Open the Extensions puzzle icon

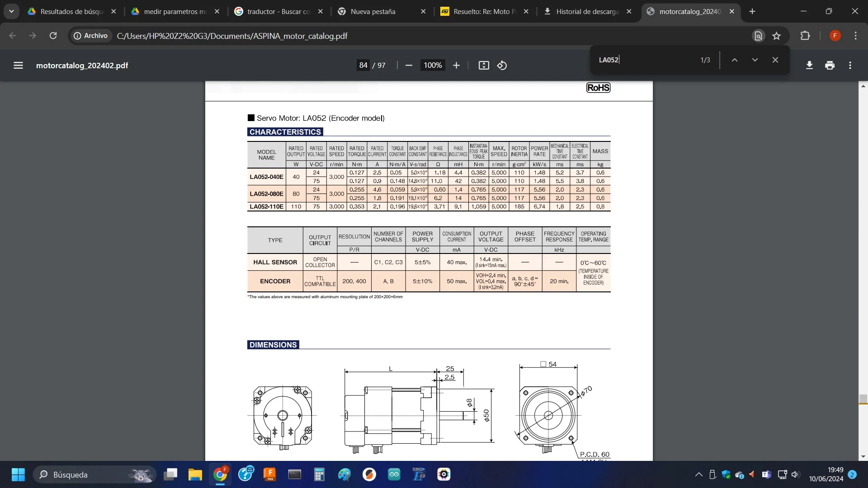(805, 36)
